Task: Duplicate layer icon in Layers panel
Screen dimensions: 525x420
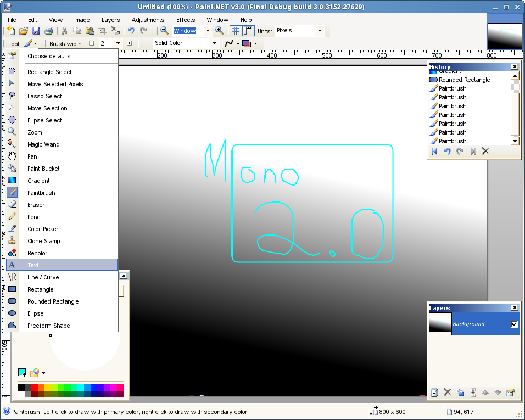Action: pos(460,392)
